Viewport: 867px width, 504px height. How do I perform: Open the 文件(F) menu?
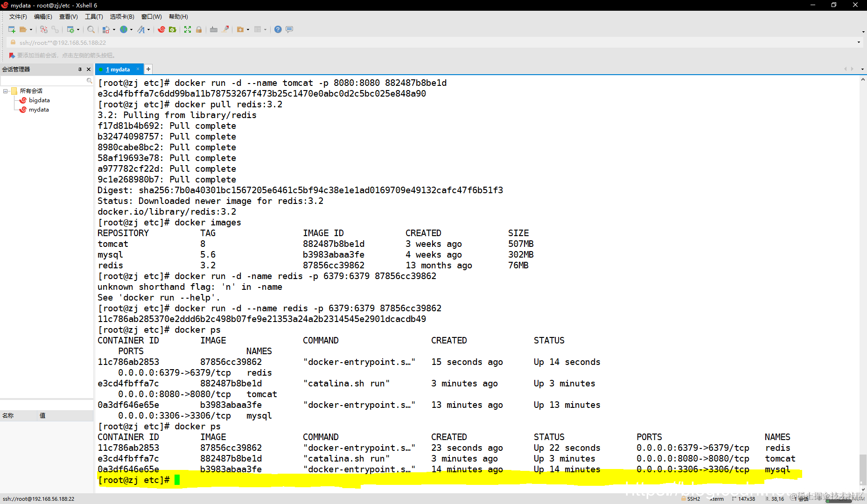[x=18, y=17]
